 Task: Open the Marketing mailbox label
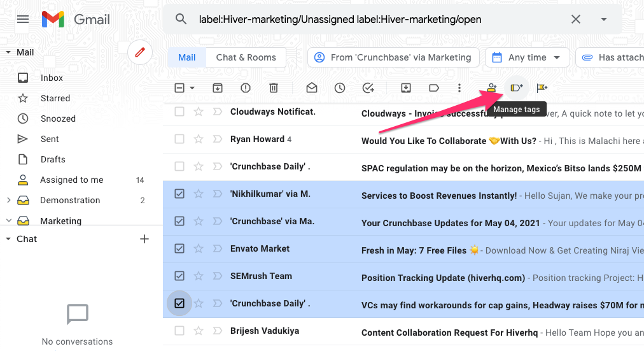(61, 220)
